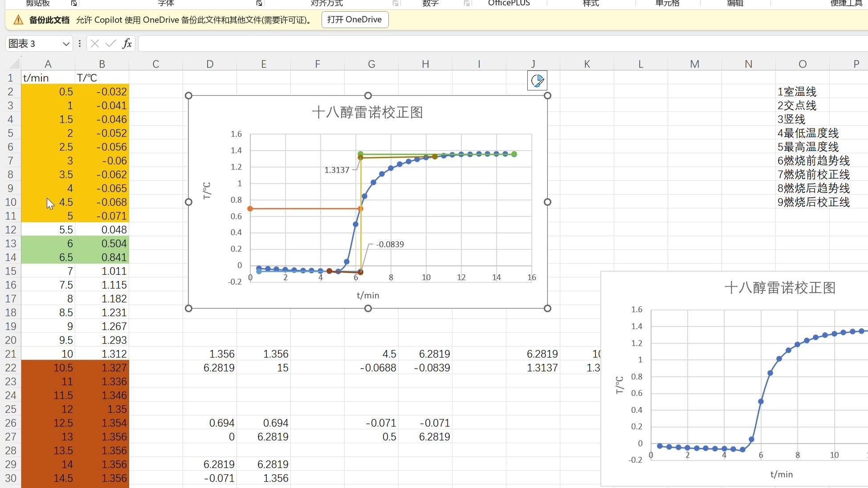Open the Name Box dropdown showing 图表3
The image size is (868, 488).
(66, 43)
